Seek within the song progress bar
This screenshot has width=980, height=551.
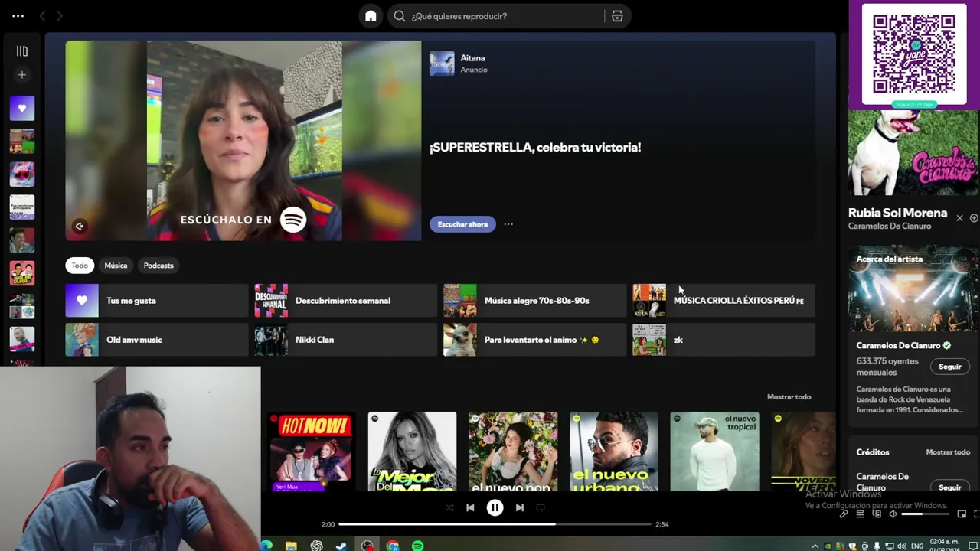(x=495, y=524)
